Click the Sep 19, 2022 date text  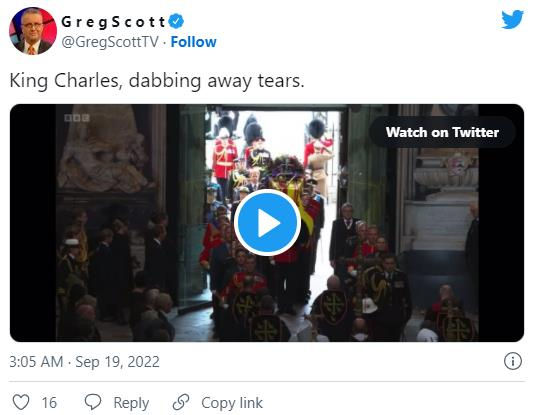117,362
